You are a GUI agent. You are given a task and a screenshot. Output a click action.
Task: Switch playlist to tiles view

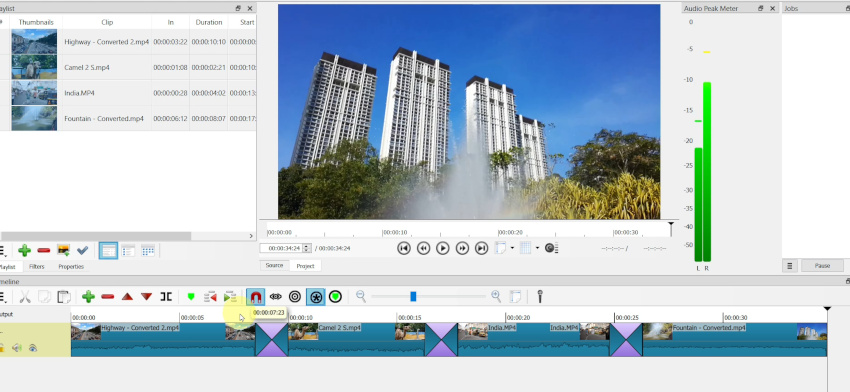128,250
